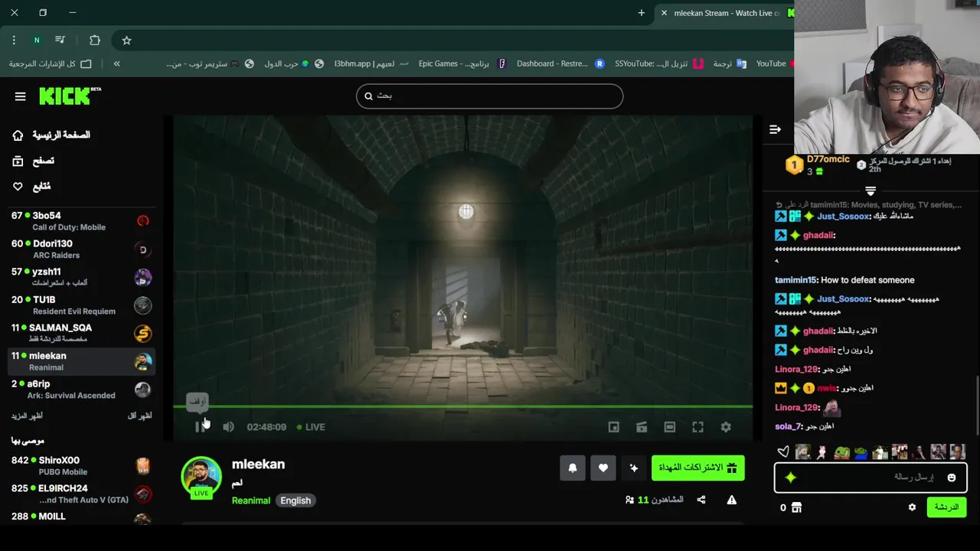Screen dimensions: 980x551
Task: Open the Reanimal category link
Action: (251, 500)
